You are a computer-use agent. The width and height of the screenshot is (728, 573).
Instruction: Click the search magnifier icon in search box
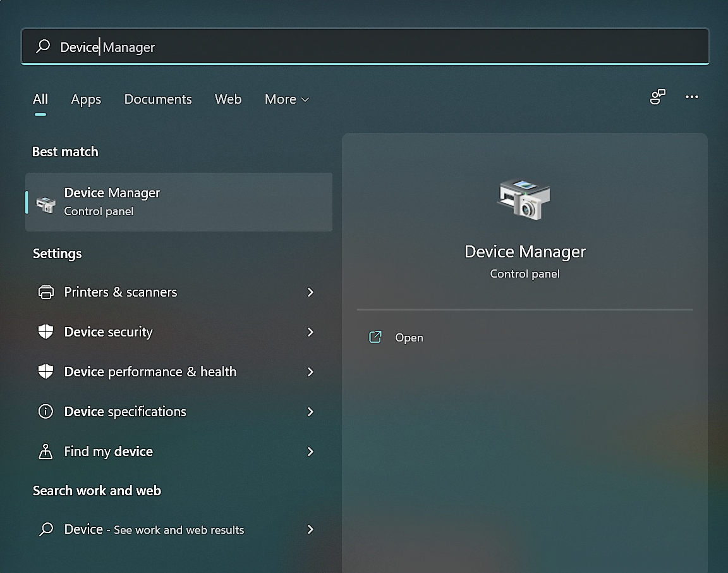tap(43, 46)
